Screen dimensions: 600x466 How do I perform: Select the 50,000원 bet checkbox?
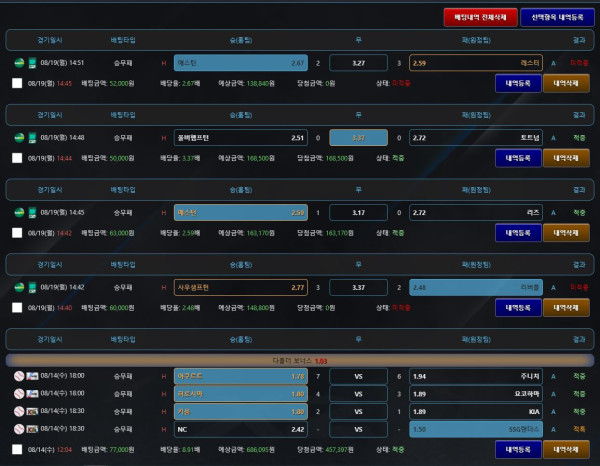pyautogui.click(x=17, y=158)
